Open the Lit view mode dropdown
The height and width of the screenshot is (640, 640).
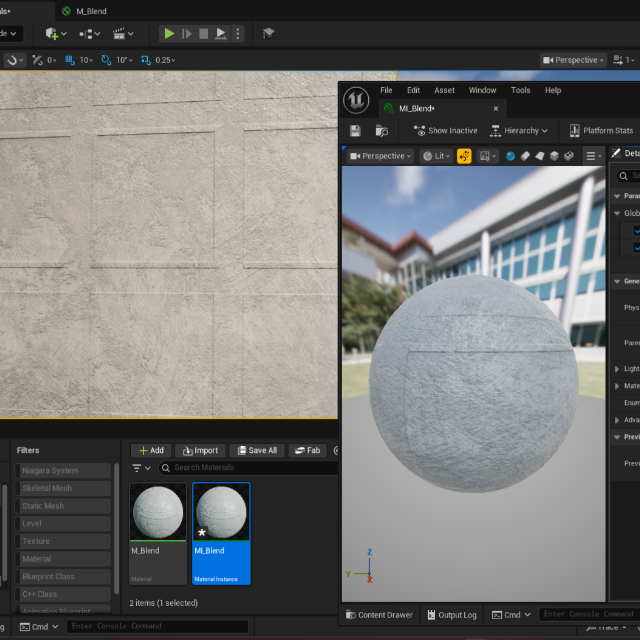click(436, 156)
